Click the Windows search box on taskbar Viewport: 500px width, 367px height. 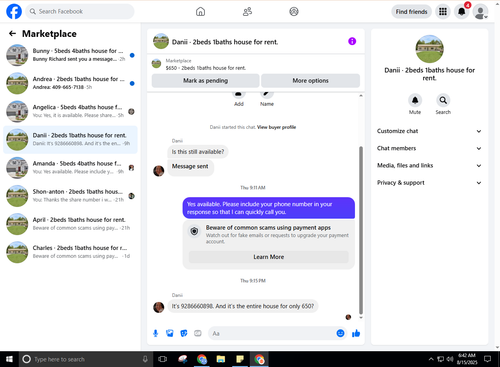(86, 359)
